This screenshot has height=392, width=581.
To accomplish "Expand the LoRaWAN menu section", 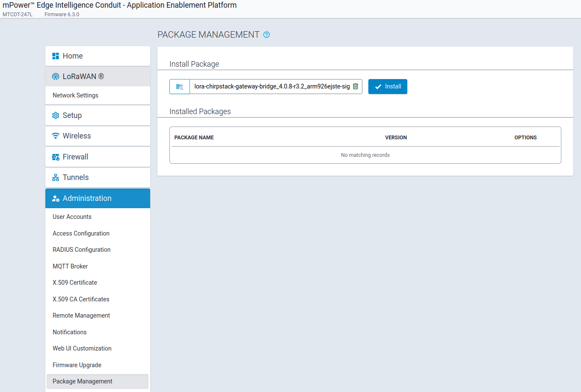I will pyautogui.click(x=98, y=77).
